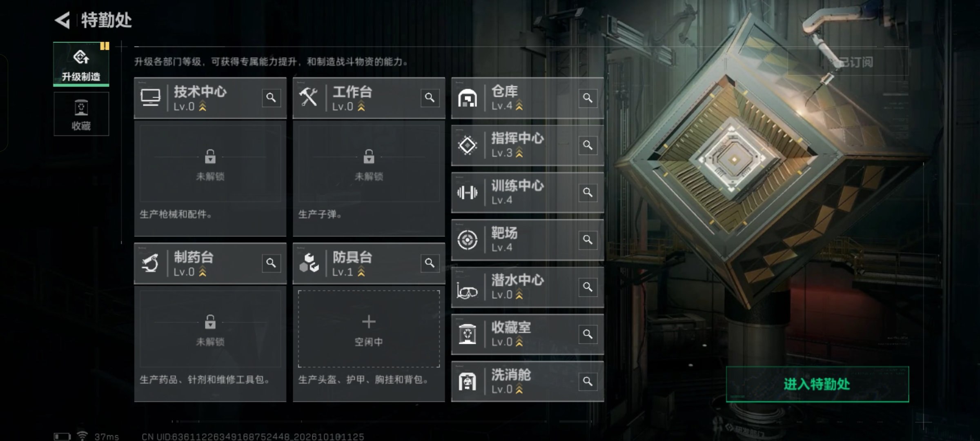Viewport: 980px width, 441px height.
Task: Enter the base with 进入特勤处 button
Action: (x=817, y=384)
